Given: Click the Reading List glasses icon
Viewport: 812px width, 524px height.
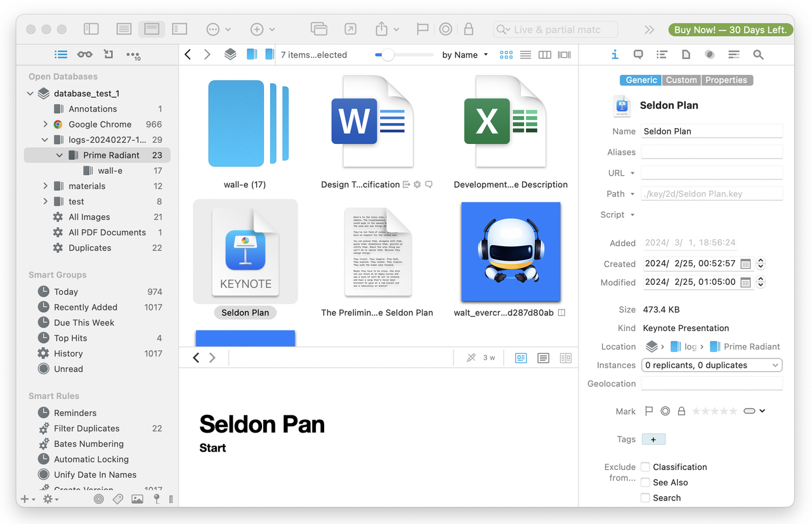Looking at the screenshot, I should coord(84,55).
